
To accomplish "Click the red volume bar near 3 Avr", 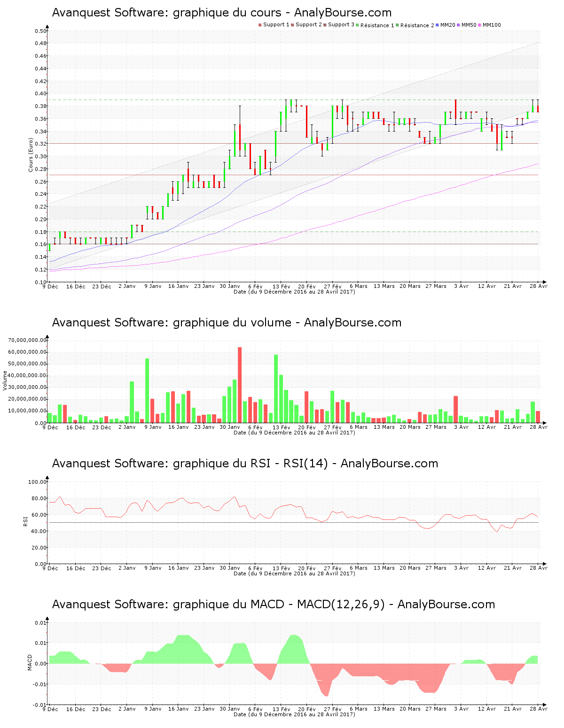I will tap(456, 409).
